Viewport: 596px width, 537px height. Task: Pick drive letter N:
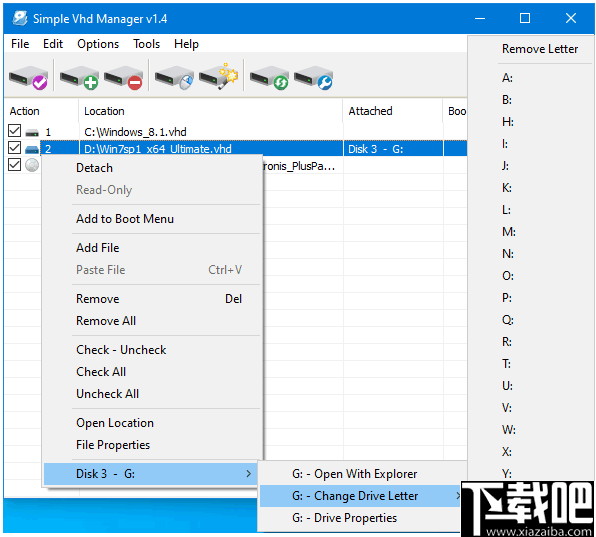coord(532,254)
